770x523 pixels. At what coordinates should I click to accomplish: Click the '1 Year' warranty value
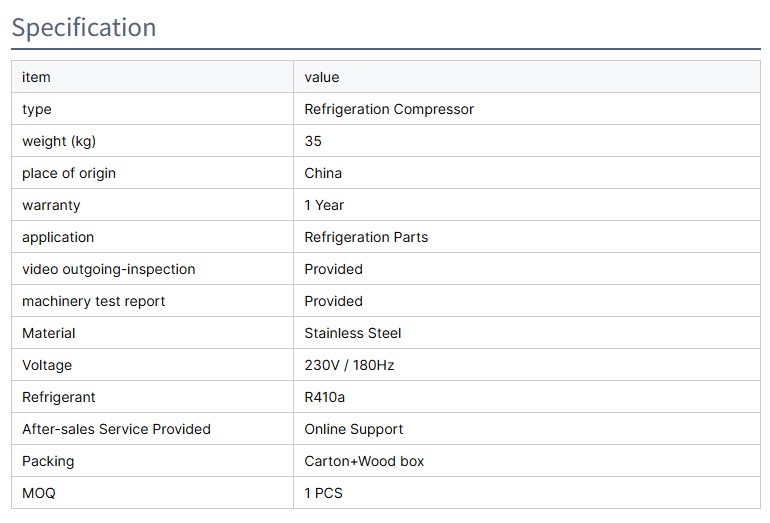tap(324, 205)
